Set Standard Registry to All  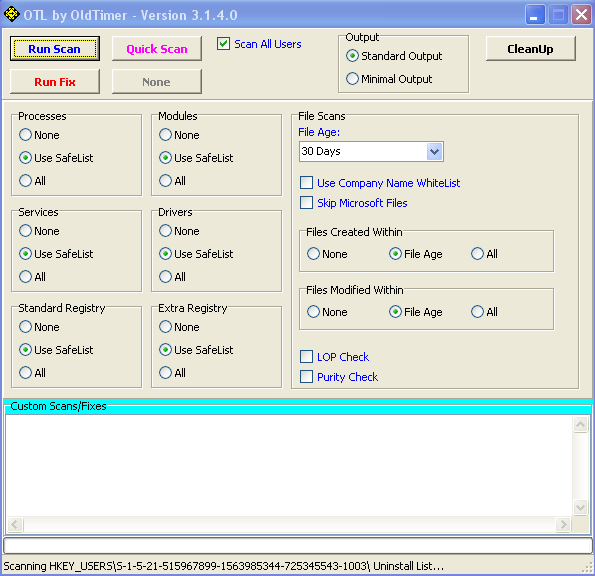[x=25, y=372]
